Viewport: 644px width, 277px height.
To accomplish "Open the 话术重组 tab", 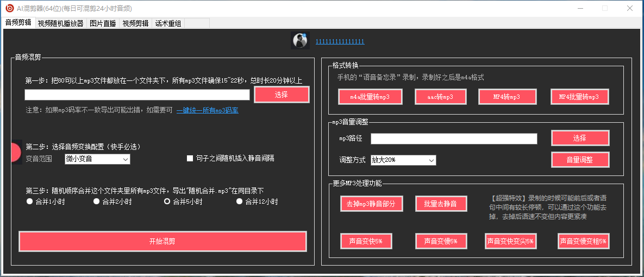I will pyautogui.click(x=168, y=23).
